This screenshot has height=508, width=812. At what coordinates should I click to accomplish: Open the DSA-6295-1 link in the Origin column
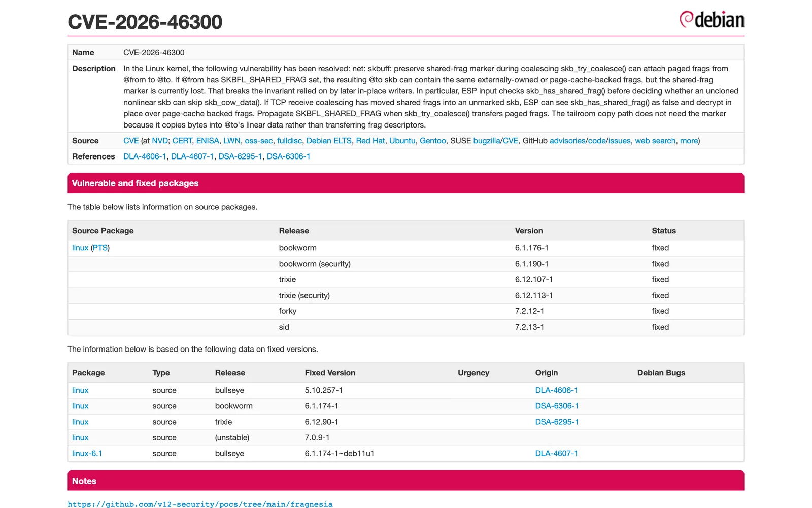click(557, 422)
